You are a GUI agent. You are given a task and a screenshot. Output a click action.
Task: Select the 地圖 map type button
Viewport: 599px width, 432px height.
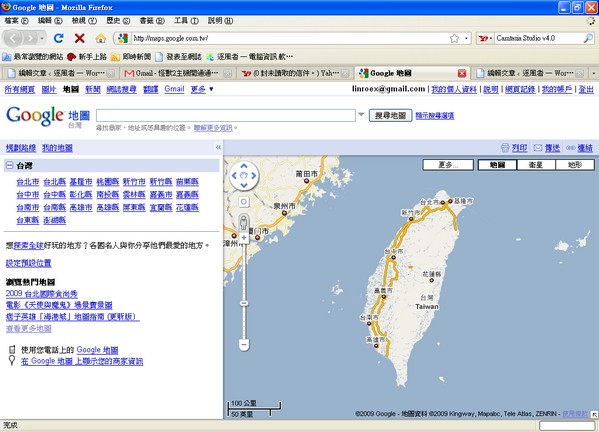(x=497, y=165)
